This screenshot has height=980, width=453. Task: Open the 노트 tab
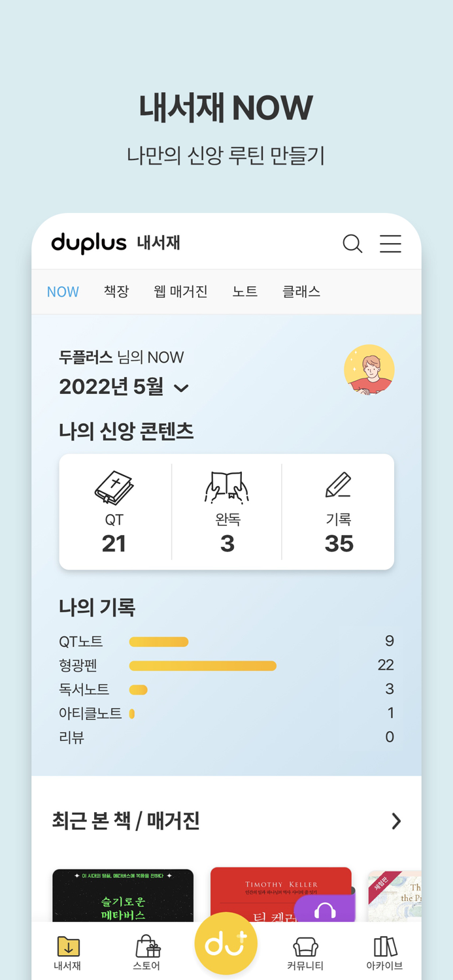click(x=244, y=291)
